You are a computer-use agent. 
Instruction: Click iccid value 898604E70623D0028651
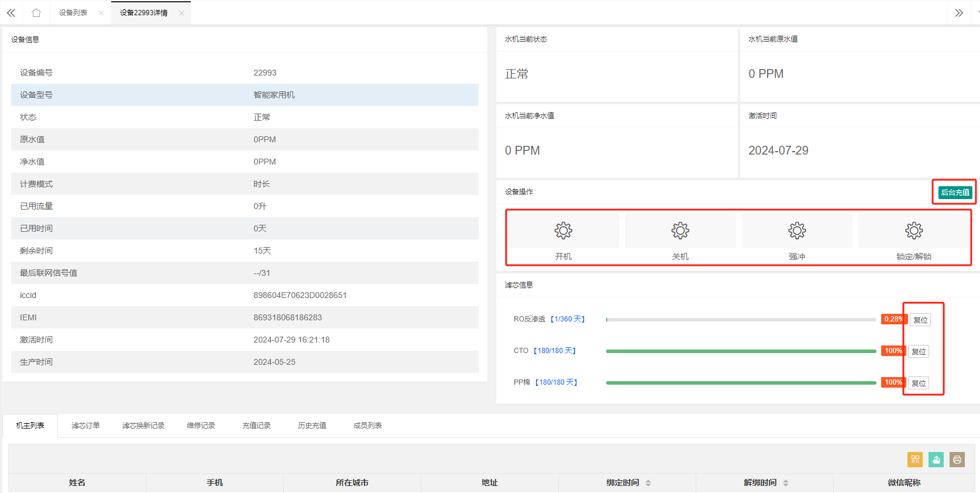pyautogui.click(x=300, y=295)
